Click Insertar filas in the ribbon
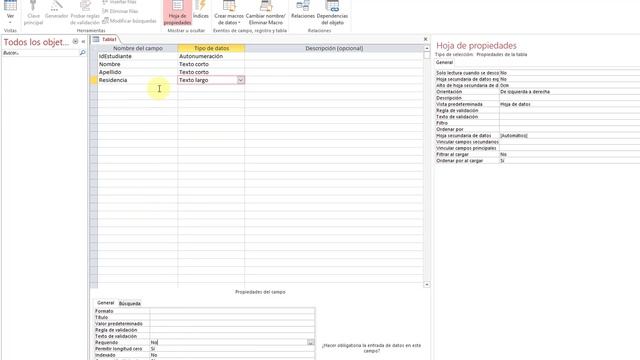This screenshot has height=360, width=640. pos(119,2)
